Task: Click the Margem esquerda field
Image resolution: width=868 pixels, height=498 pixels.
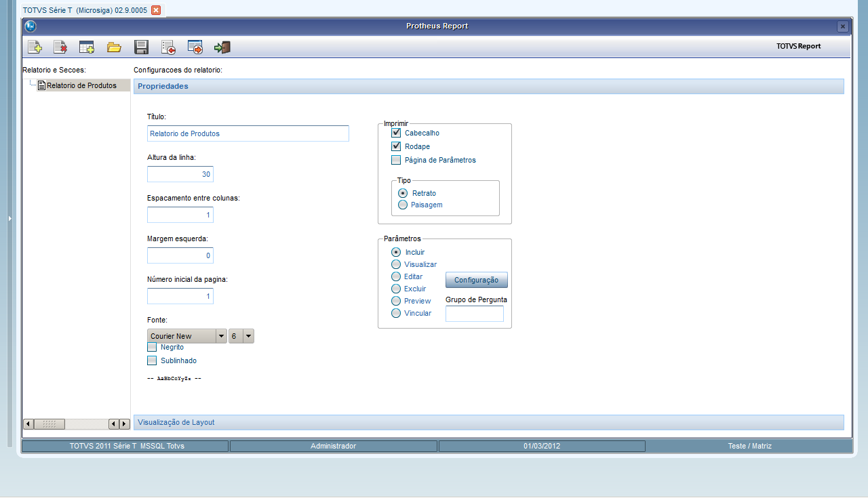Action: [x=180, y=255]
